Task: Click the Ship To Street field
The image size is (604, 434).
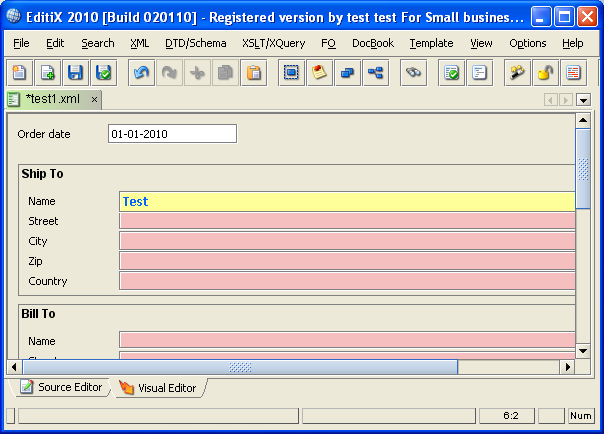Action: coord(346,221)
